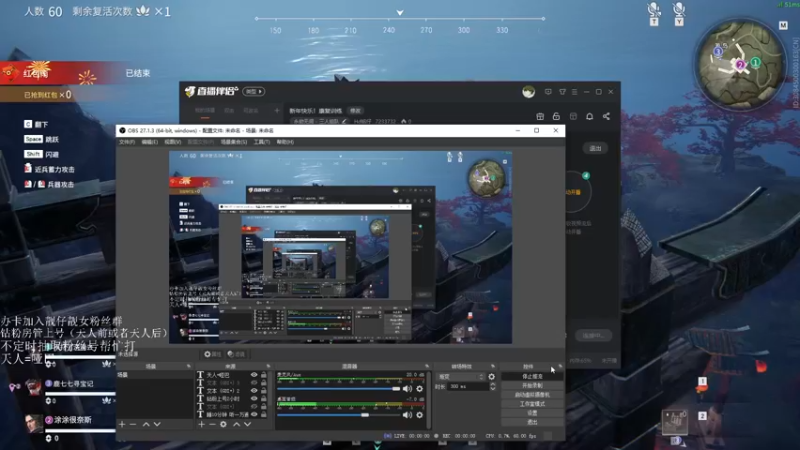Viewport: 800px width, 450px height.
Task: Enable 工作室模式 studio mode
Action: pos(532,404)
